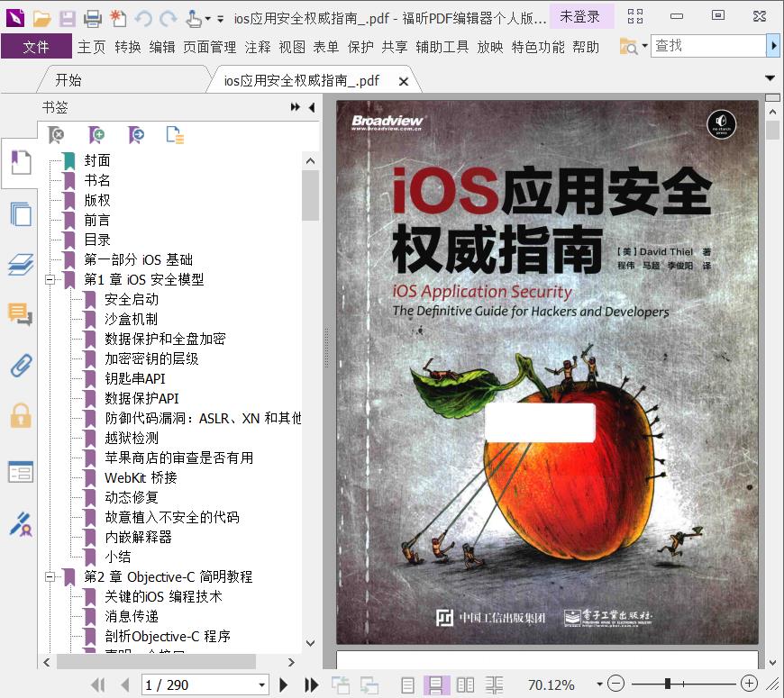The height and width of the screenshot is (698, 784).
Task: Open file with folder icon
Action: click(x=42, y=19)
